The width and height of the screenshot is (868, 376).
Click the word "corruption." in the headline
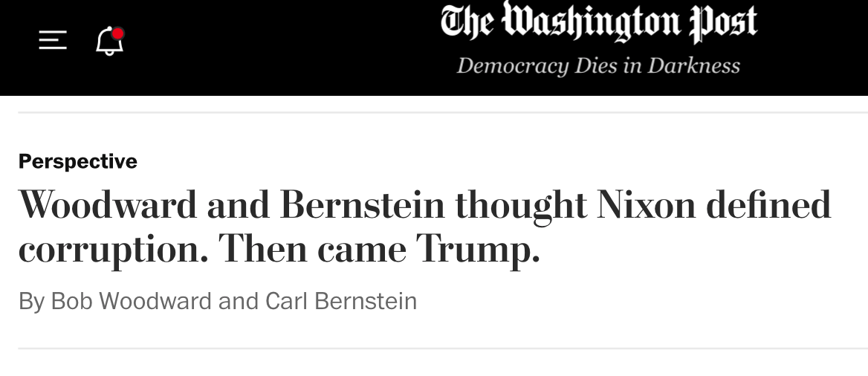113,250
